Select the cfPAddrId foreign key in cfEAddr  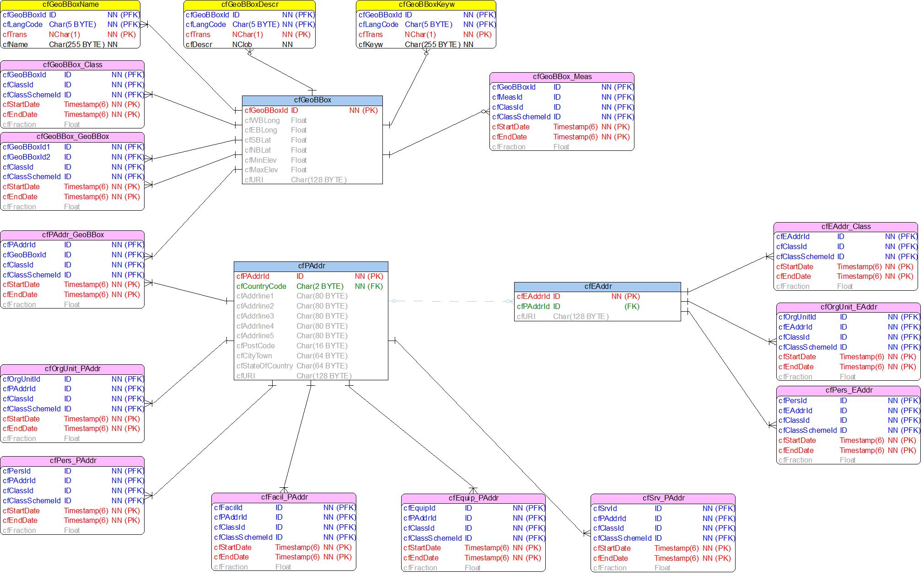click(533, 307)
